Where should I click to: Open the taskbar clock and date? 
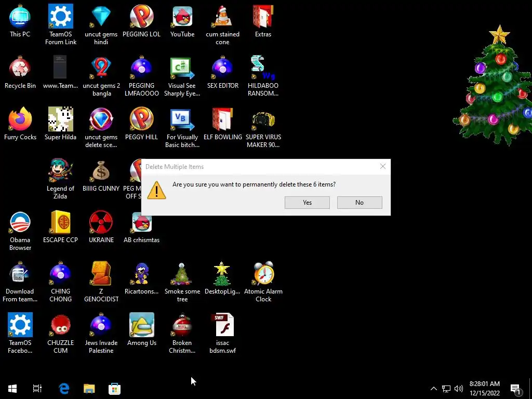tap(485, 389)
